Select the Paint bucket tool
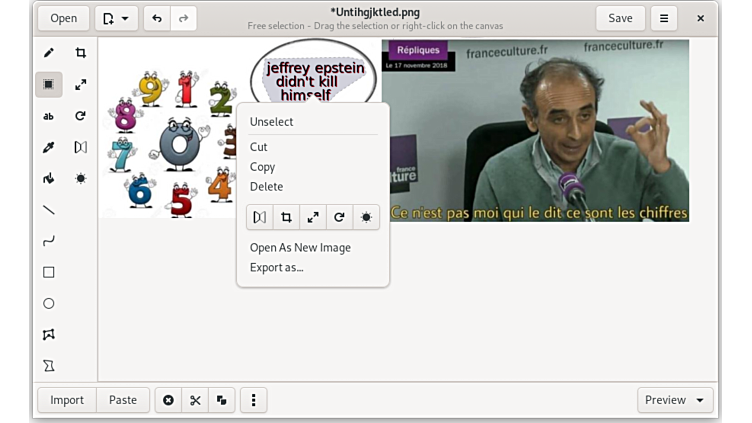The height and width of the screenshot is (423, 752). (x=48, y=179)
